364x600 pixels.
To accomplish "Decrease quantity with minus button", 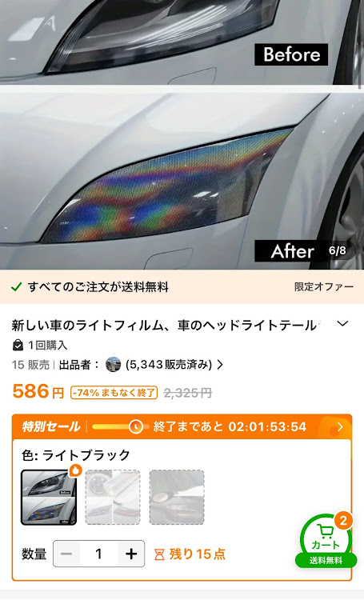I will point(66,554).
